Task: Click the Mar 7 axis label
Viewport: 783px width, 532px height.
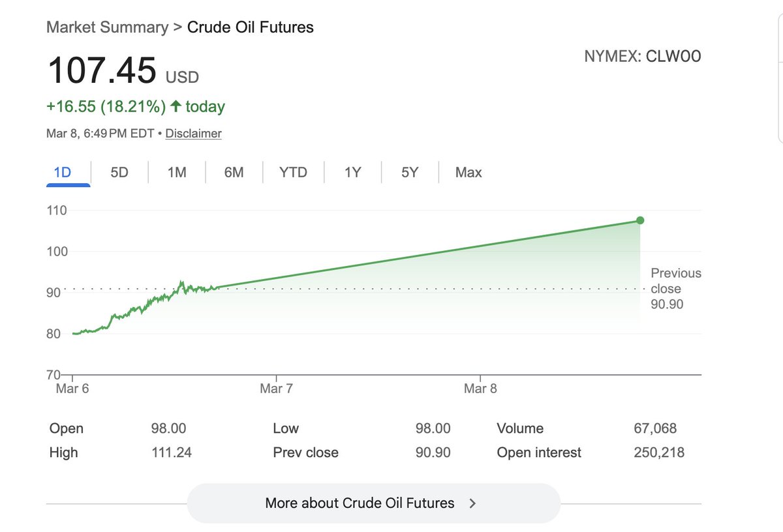Action: (x=276, y=389)
